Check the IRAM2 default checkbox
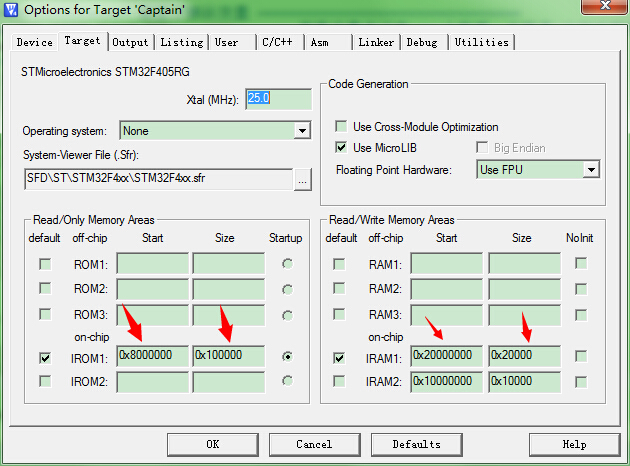This screenshot has width=630, height=466. point(340,381)
